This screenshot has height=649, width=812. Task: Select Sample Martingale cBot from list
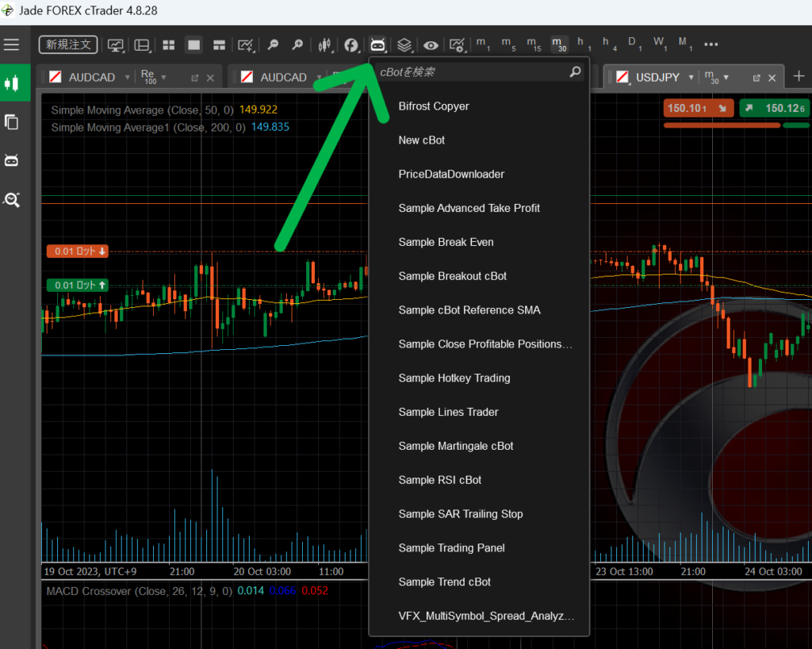click(x=456, y=446)
